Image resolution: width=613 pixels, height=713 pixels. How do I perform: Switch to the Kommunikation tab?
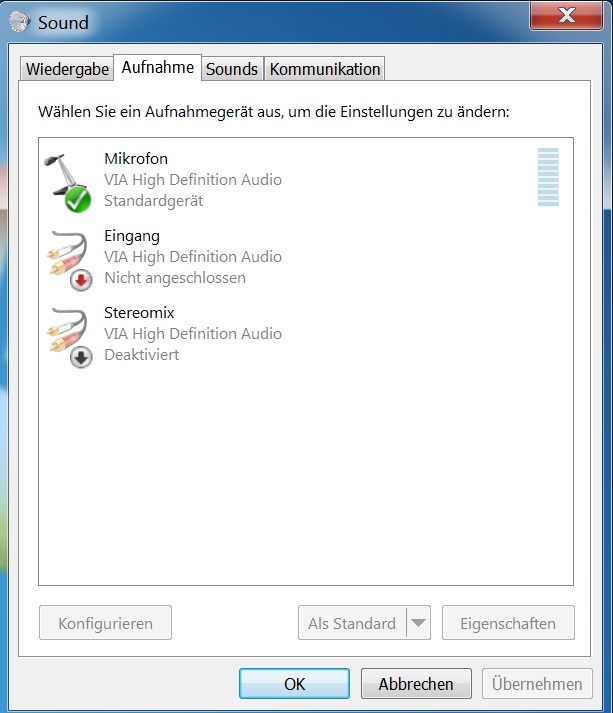click(x=325, y=69)
